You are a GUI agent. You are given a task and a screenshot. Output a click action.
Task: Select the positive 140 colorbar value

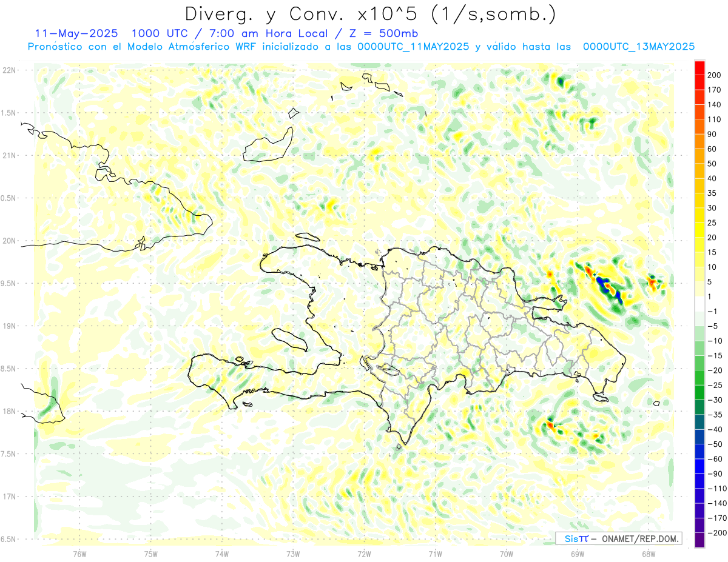(x=714, y=104)
